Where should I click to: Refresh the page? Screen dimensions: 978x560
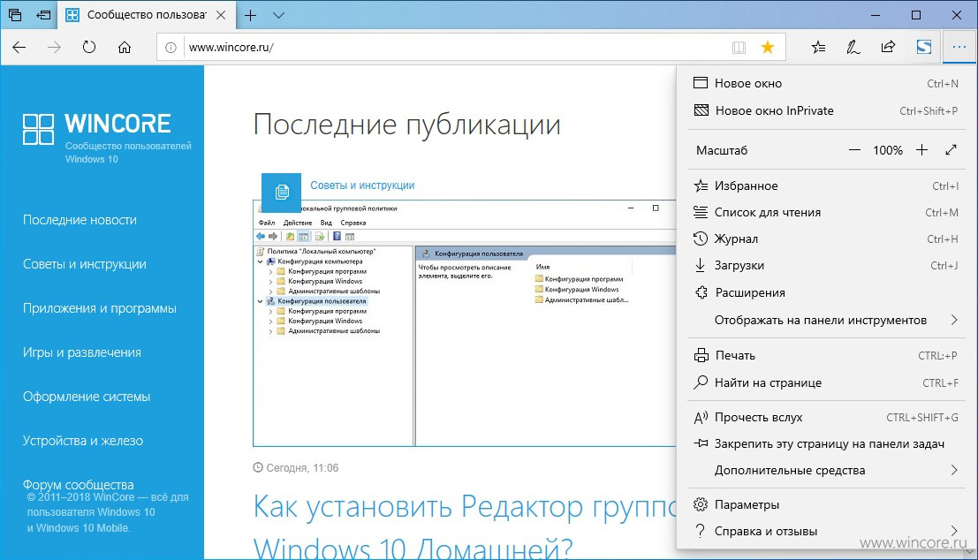click(x=89, y=48)
